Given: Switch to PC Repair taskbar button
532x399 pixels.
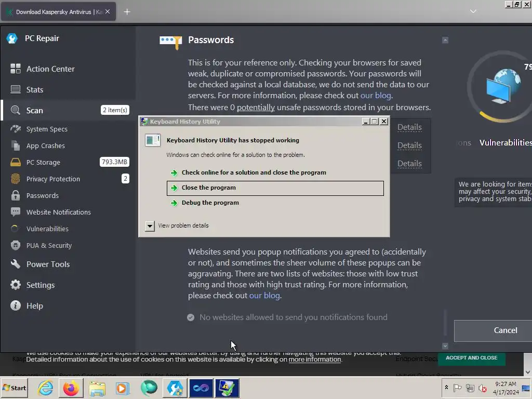Looking at the screenshot, I should pyautogui.click(x=175, y=388).
